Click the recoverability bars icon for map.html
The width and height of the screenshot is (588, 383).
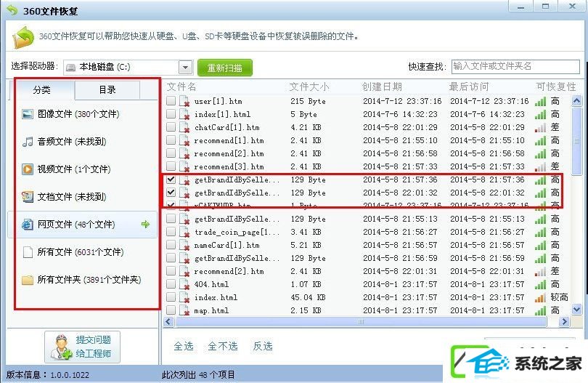coord(540,310)
